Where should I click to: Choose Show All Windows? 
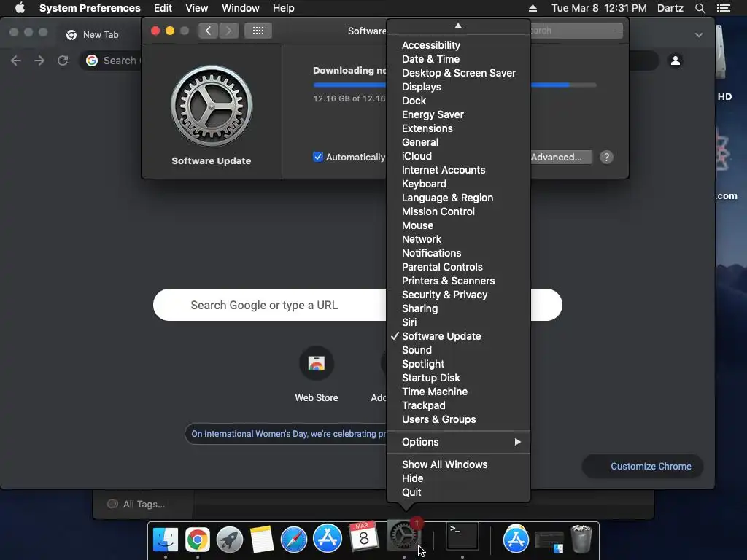tap(458, 464)
